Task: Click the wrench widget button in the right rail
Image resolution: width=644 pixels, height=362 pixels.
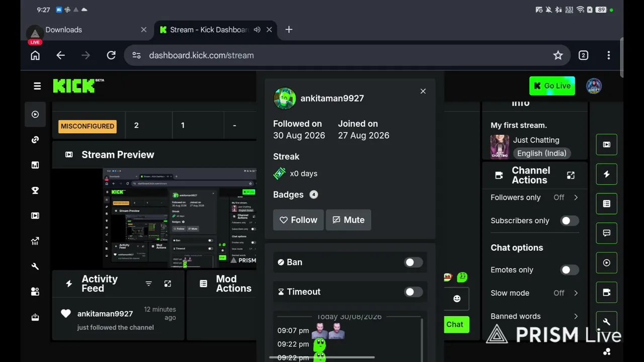Action: [607, 322]
